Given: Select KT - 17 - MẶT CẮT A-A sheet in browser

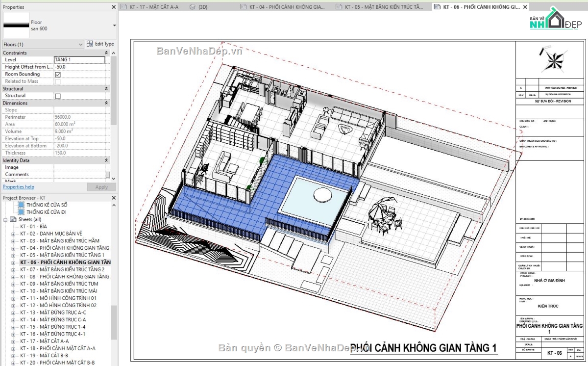Looking at the screenshot, I should point(45,341).
